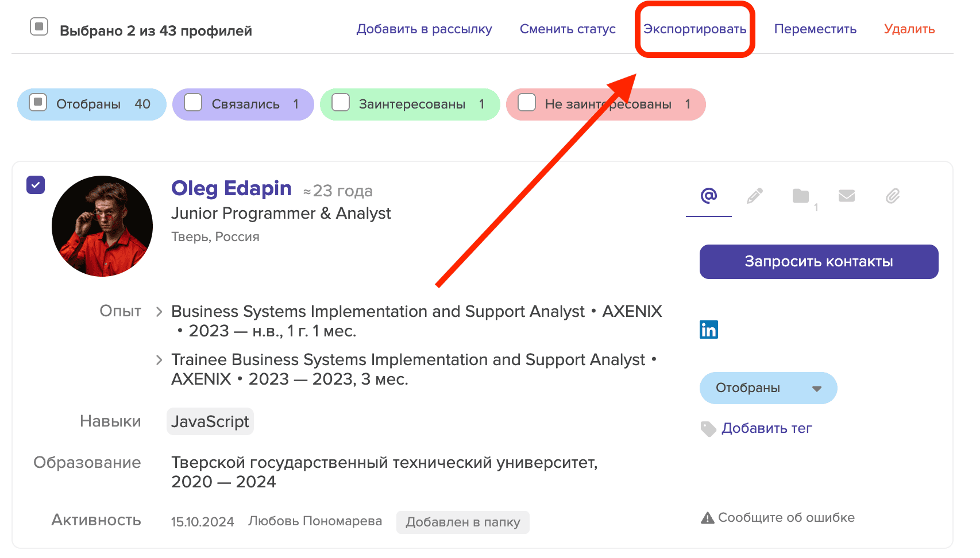Click Oleg Edapin's profile photo
Image resolution: width=980 pixels, height=558 pixels.
click(102, 226)
